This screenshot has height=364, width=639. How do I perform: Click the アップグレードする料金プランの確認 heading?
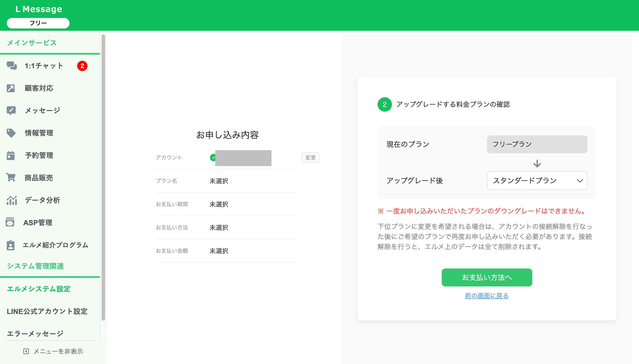[453, 104]
